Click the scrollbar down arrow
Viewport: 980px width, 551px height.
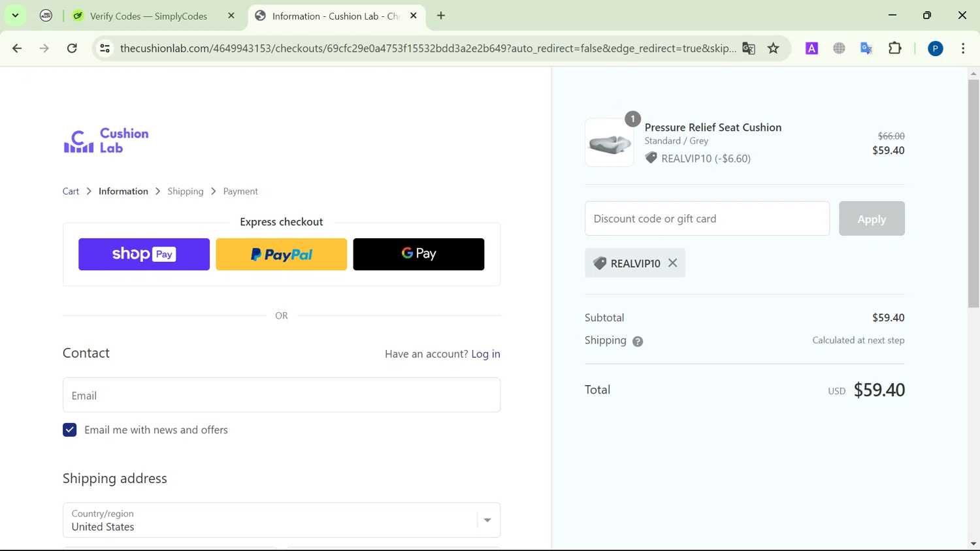coord(973,544)
